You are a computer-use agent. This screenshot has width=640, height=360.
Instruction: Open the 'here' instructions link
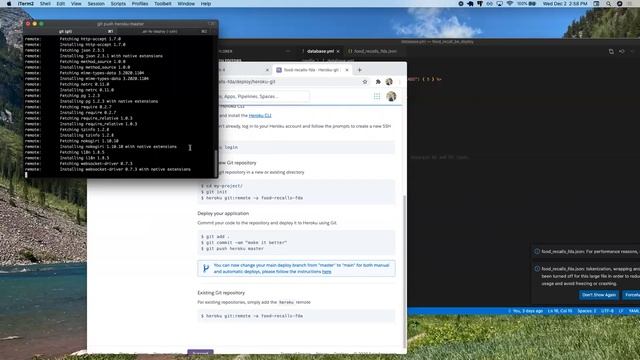[x=327, y=272]
